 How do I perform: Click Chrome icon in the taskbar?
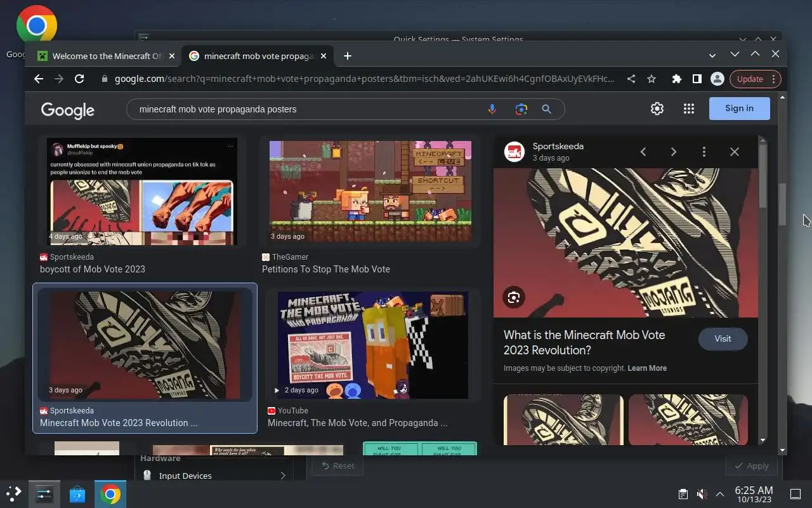tap(110, 494)
